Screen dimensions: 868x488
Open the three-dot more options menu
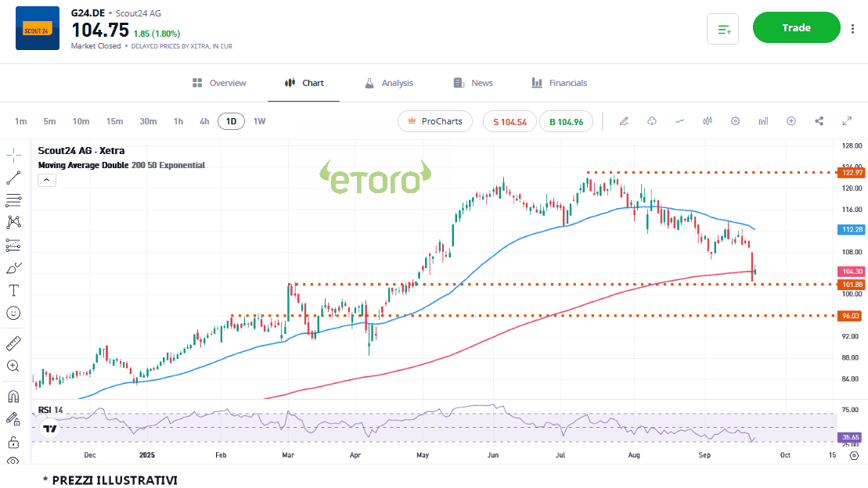(x=852, y=29)
